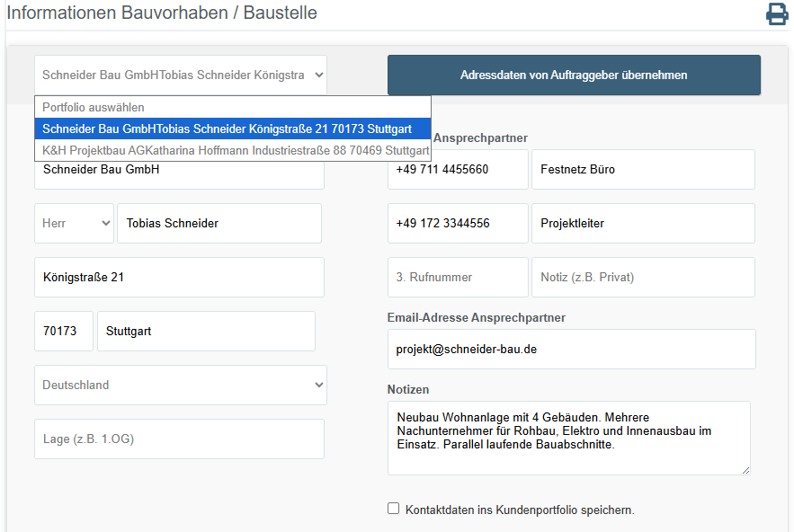Click 'Adressdaten von Auftraggeber übernehmen' button
Image resolution: width=794 pixels, height=532 pixels.
[x=574, y=75]
